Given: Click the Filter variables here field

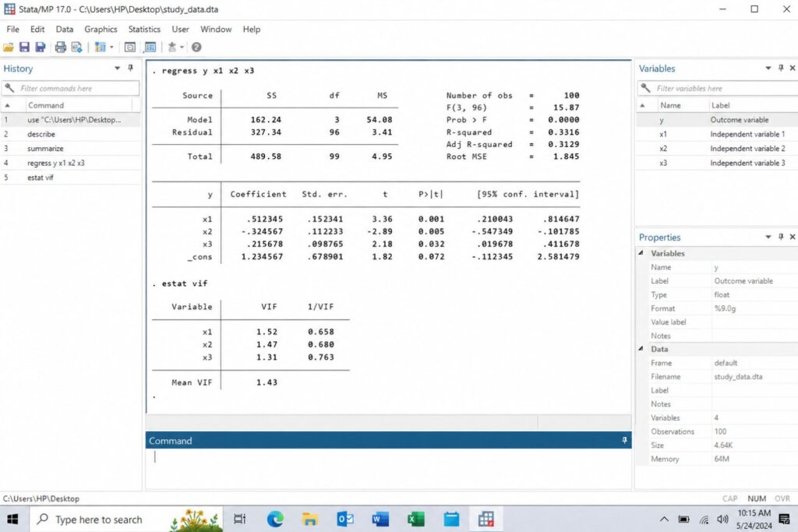Looking at the screenshot, I should [x=718, y=89].
